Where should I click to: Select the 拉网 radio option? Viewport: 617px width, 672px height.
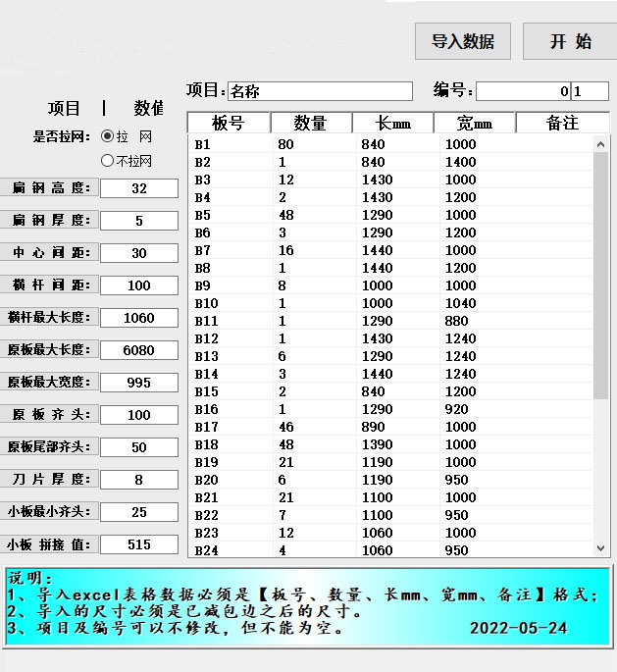109,136
